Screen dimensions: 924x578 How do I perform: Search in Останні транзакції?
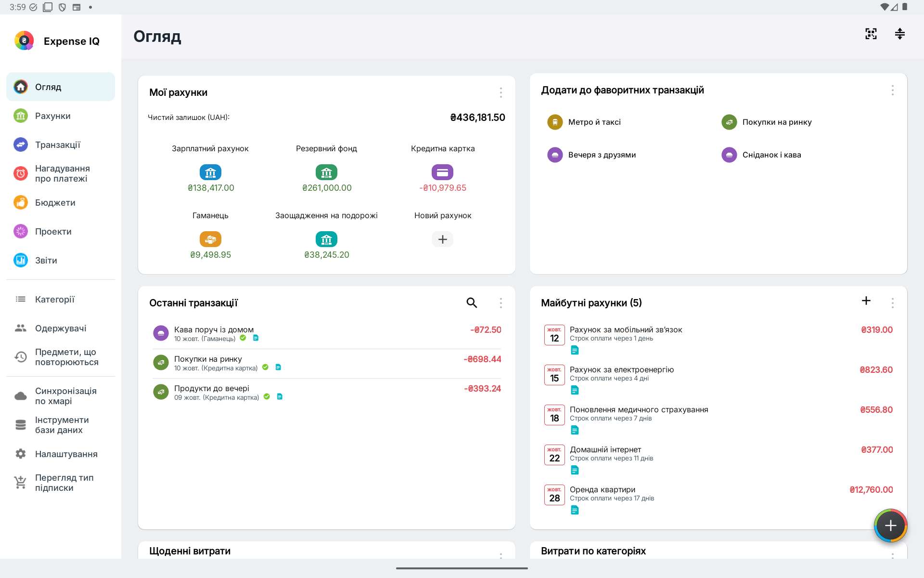(472, 302)
